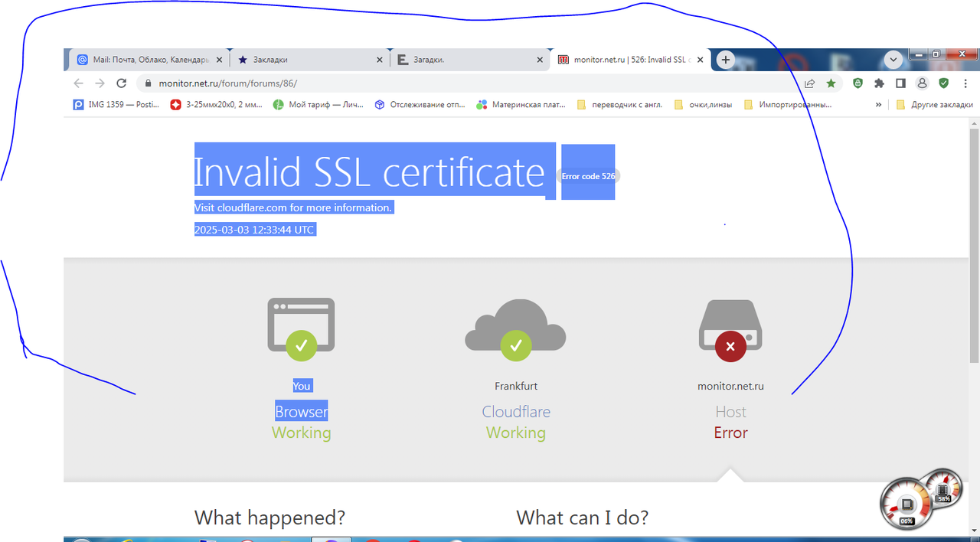Click the Invalid SSL certificate heading
Screen dimensions: 980x542
(x=369, y=171)
